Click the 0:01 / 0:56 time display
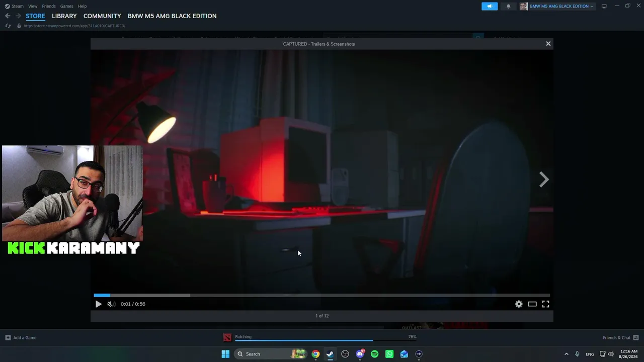The image size is (644, 362). tap(133, 304)
